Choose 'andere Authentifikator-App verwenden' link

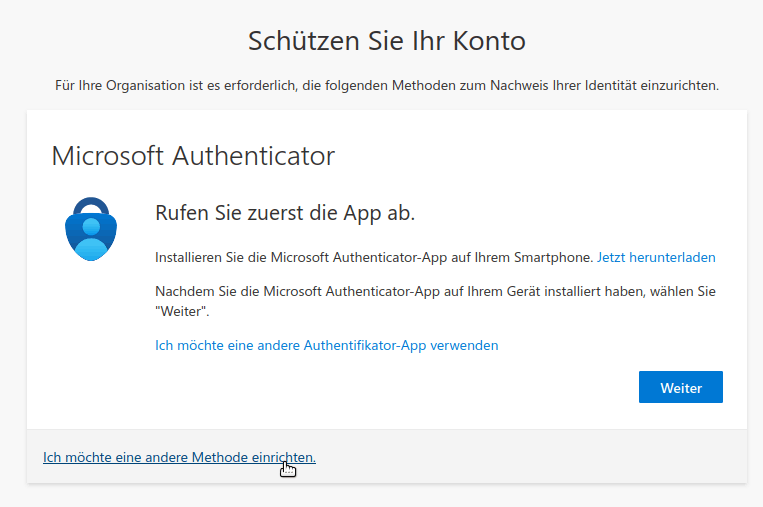click(327, 345)
